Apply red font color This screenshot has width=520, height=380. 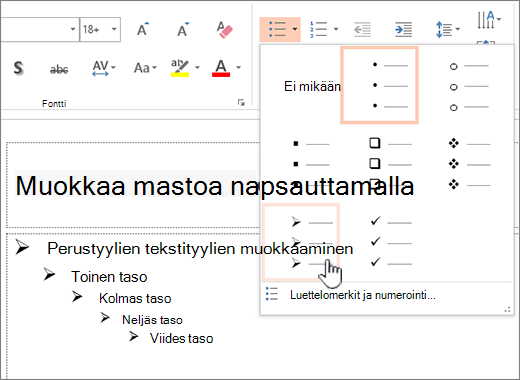(x=221, y=68)
